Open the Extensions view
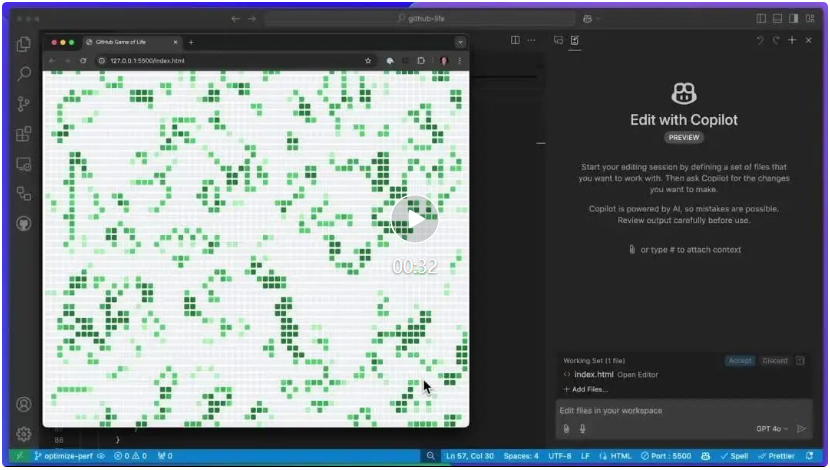Screen dimensions: 830x470 click(x=23, y=134)
